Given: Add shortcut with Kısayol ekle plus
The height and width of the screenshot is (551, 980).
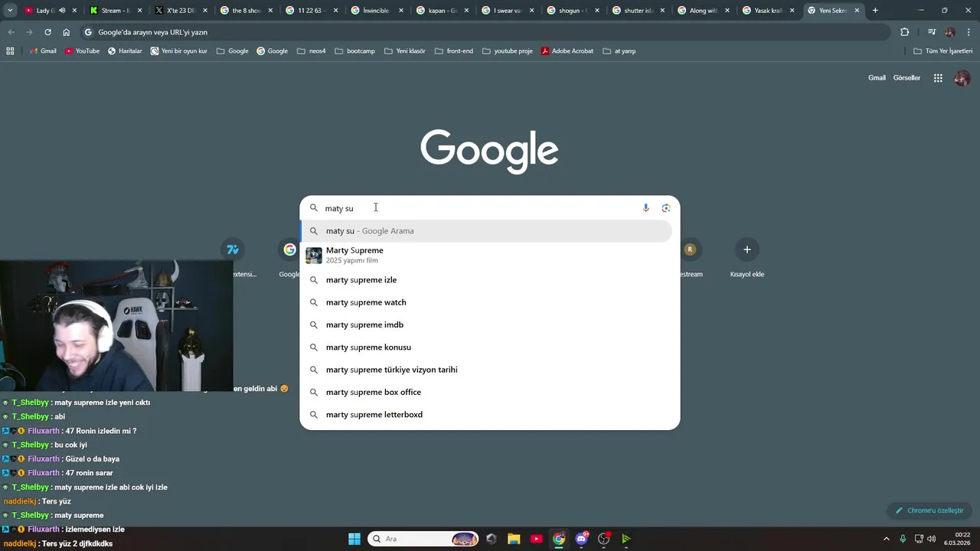Looking at the screenshot, I should pos(747,249).
